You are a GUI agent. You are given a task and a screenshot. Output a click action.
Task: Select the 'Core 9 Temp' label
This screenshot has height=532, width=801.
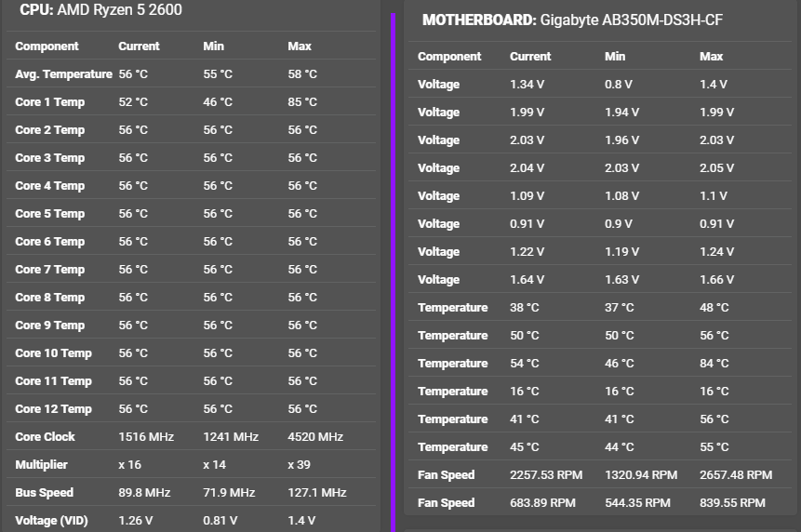(x=49, y=326)
